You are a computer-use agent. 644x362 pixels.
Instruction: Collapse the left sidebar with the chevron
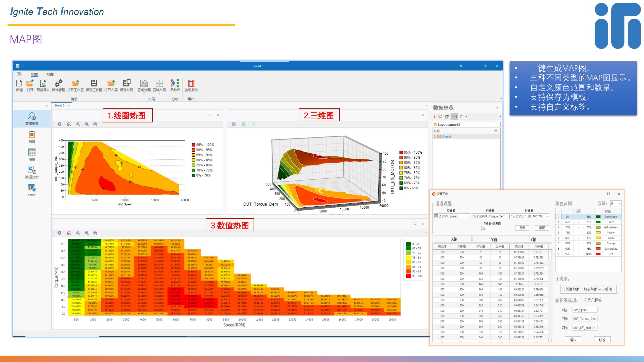47,106
